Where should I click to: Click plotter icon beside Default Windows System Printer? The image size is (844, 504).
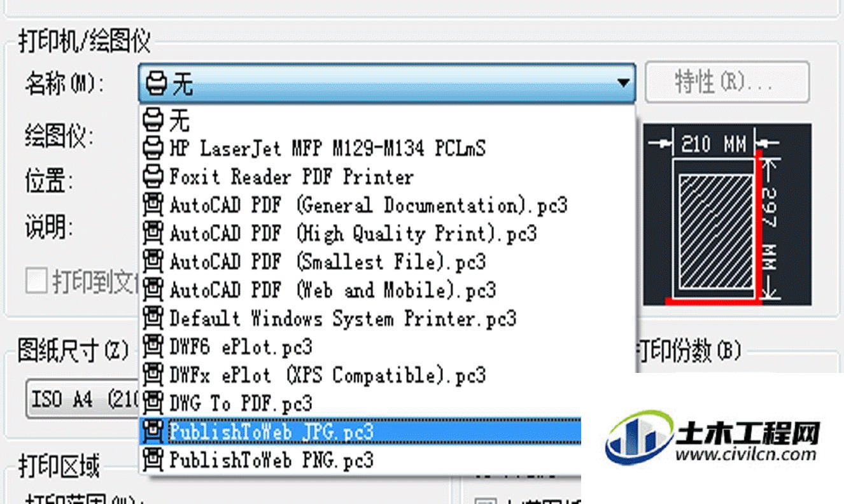153,318
